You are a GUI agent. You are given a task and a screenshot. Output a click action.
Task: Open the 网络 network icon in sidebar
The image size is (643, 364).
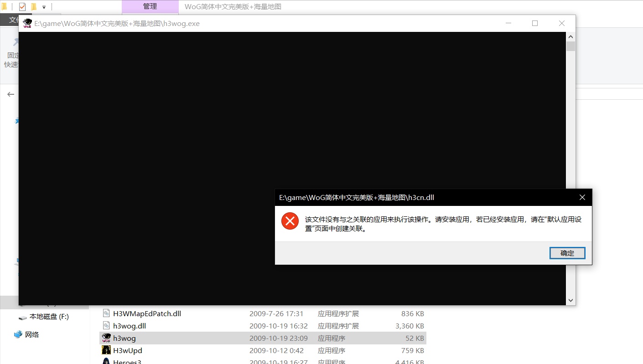pos(18,334)
